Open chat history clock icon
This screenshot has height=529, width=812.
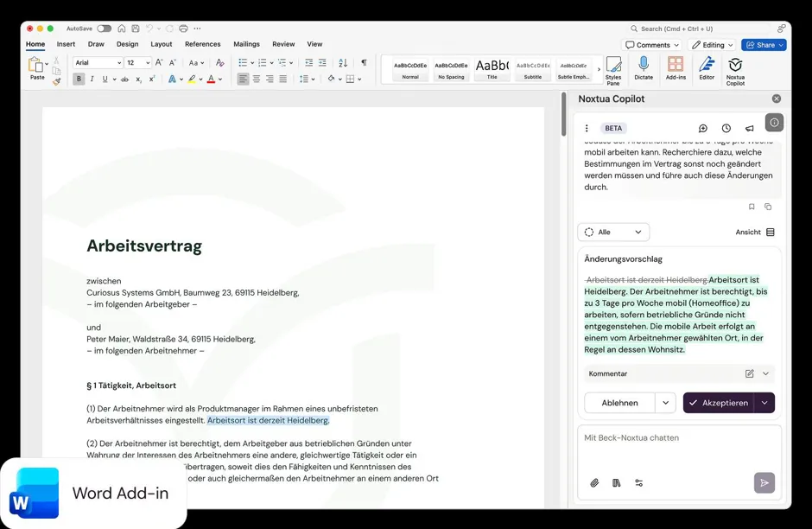coord(726,128)
